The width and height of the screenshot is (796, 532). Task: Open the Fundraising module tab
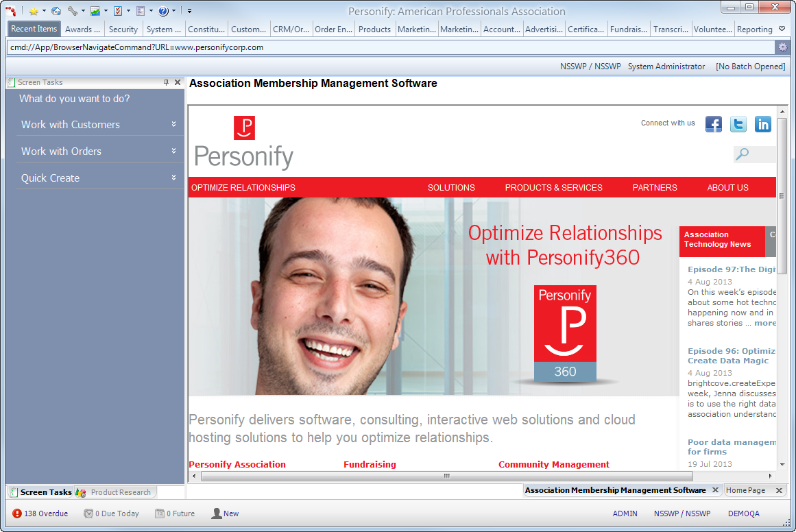[629, 29]
